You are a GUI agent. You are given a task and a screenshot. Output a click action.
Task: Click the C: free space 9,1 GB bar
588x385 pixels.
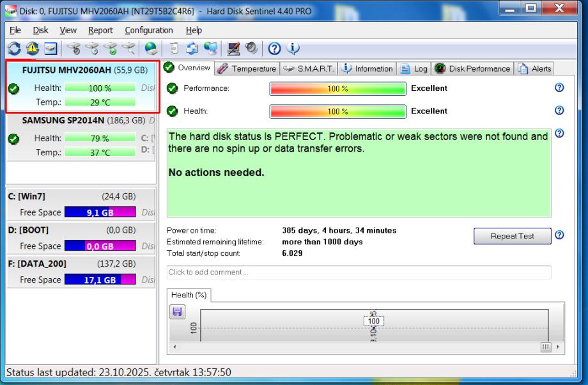tap(100, 212)
